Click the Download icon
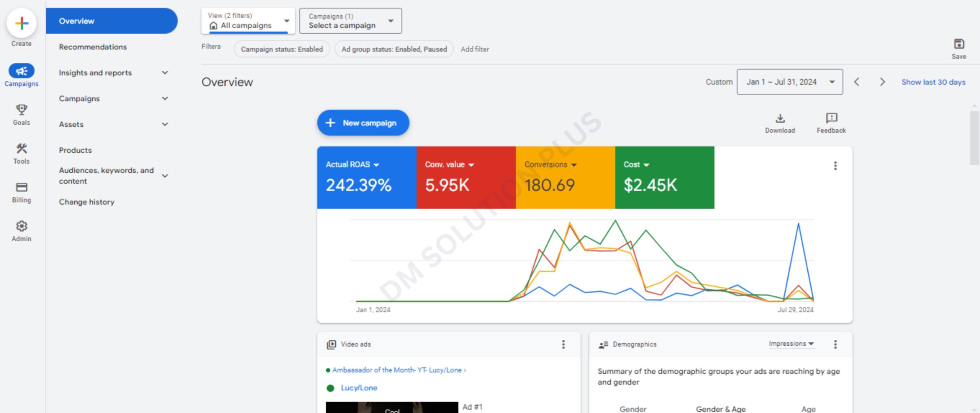 pos(780,118)
